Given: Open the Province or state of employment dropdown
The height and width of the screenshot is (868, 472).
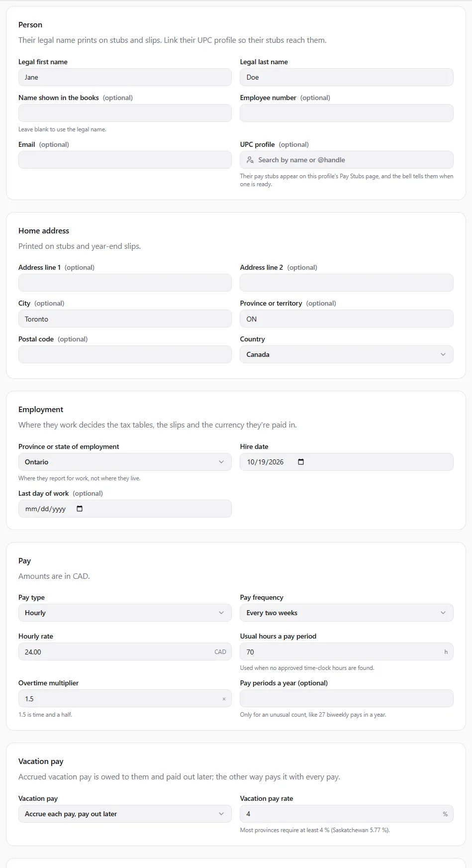Looking at the screenshot, I should click(x=125, y=462).
